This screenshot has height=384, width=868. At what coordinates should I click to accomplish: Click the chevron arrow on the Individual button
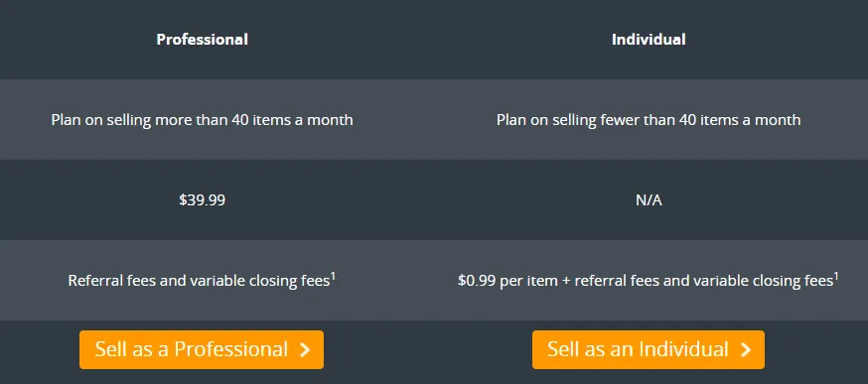(746, 349)
